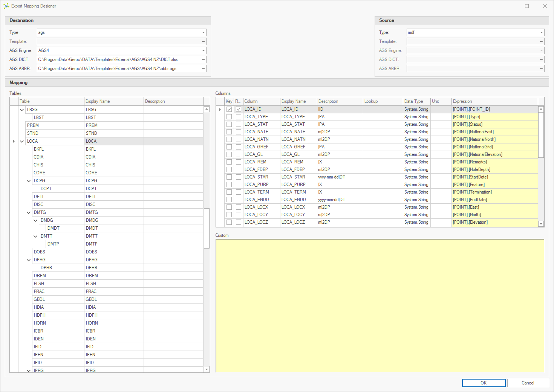The image size is (554, 392).
Task: Click the down arrow on Columns scrollbar
Action: pos(541,224)
